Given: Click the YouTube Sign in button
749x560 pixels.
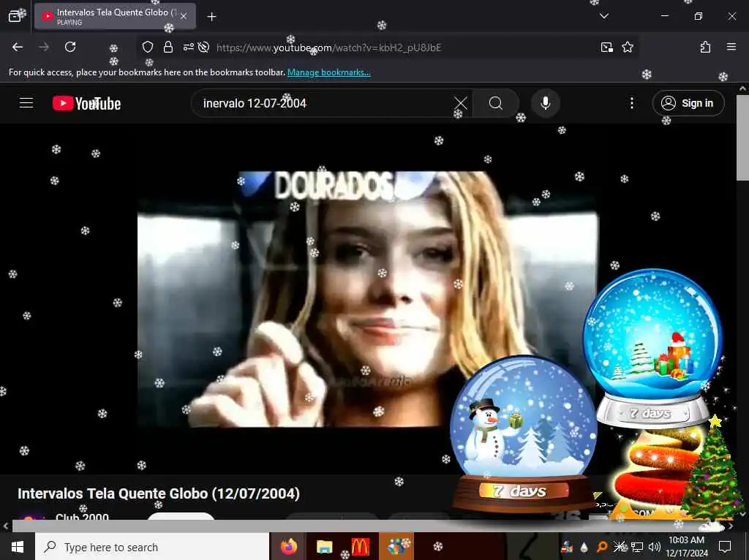Looking at the screenshot, I should 688,103.
